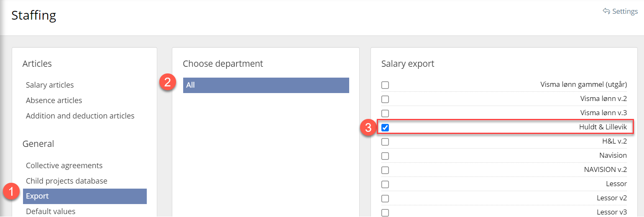Choose the All department
The height and width of the screenshot is (217, 644).
(266, 85)
